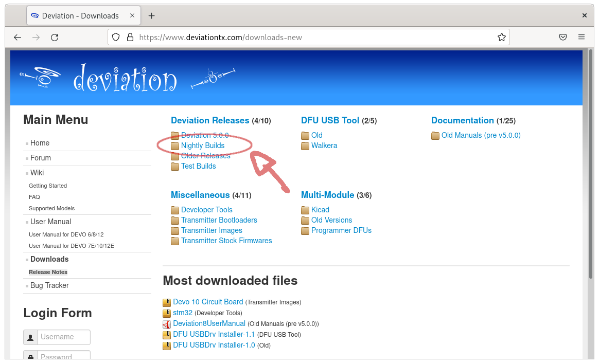
Task: Click the Nightly Builds folder icon
Action: [175, 145]
